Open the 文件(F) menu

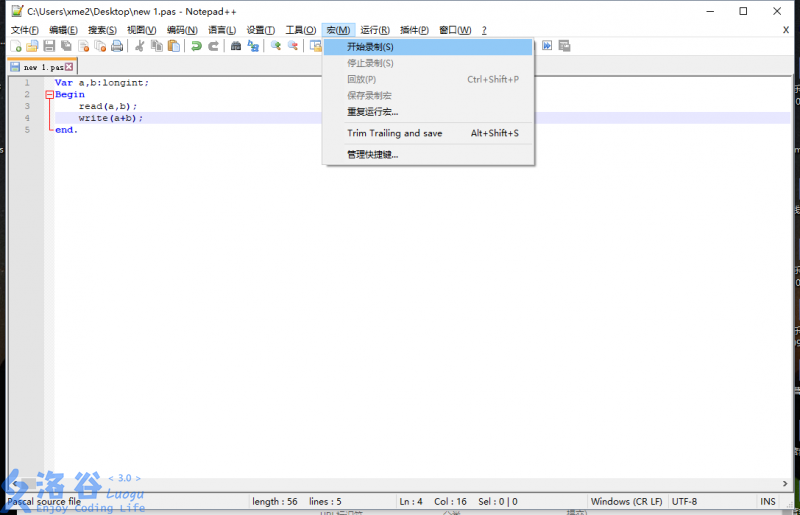click(24, 30)
